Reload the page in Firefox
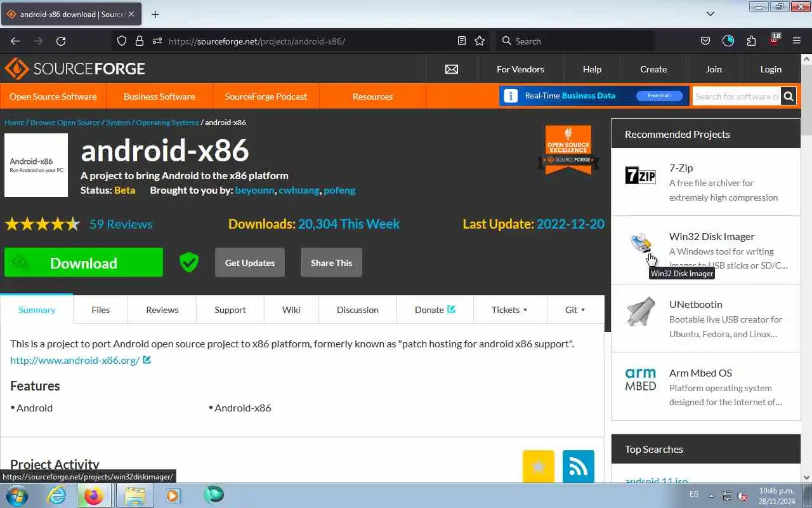Image resolution: width=812 pixels, height=508 pixels. coord(61,41)
